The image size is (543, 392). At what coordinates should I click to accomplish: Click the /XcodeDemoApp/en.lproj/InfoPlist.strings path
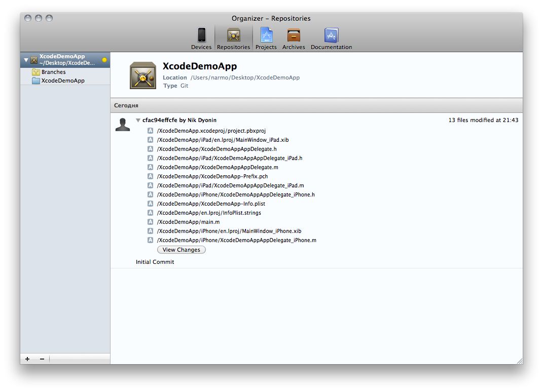[209, 213]
